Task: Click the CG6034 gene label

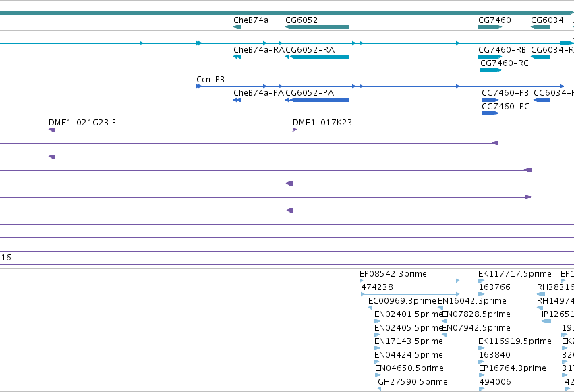Action: [x=547, y=20]
